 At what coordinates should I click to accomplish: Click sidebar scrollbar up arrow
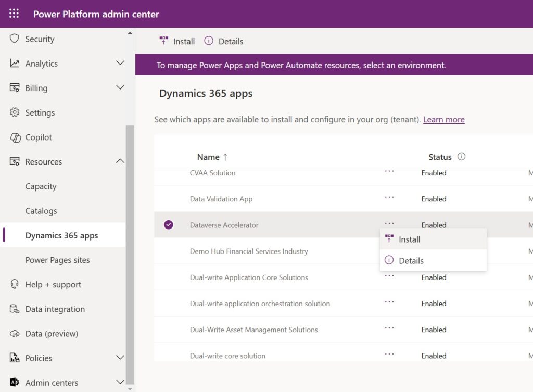[x=130, y=33]
